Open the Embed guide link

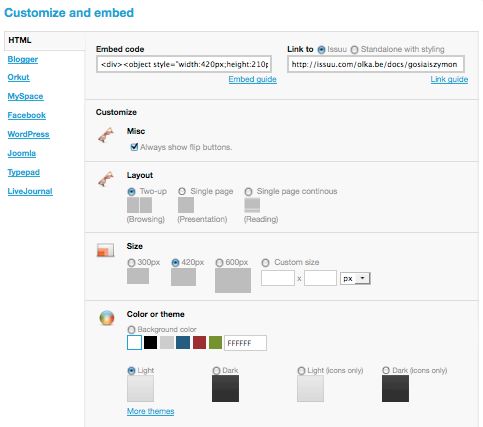(252, 79)
